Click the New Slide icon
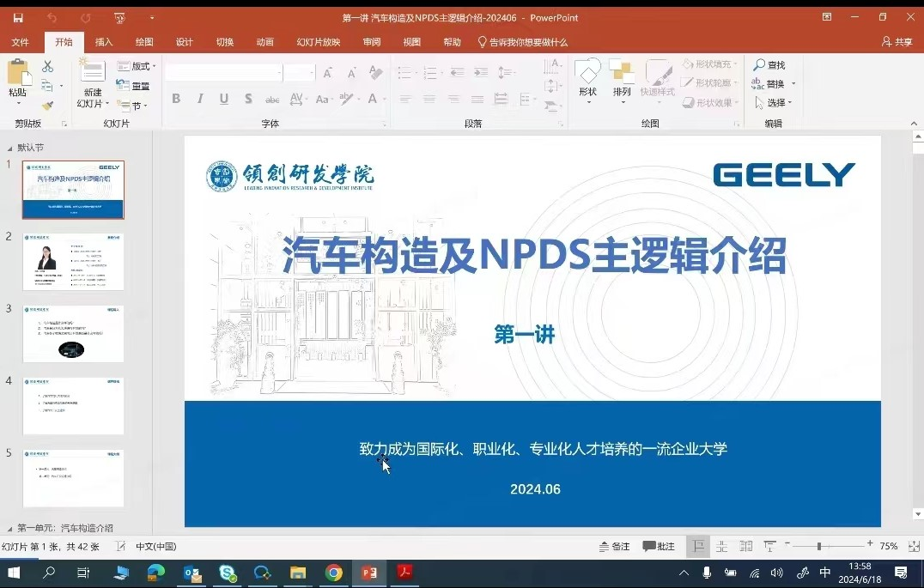 tap(93, 71)
